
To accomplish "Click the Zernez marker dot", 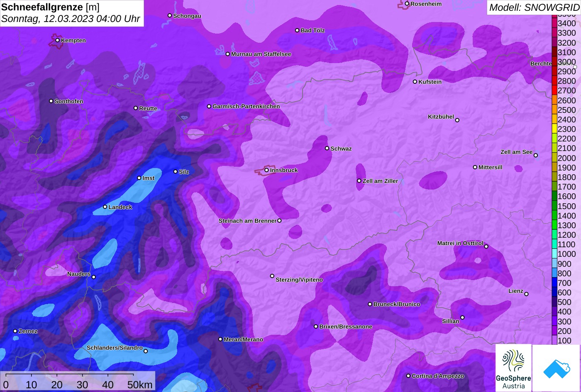I will tap(15, 331).
